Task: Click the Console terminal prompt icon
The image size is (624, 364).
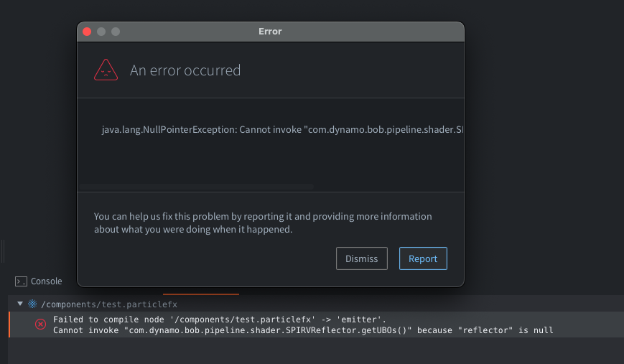Action: tap(22, 281)
